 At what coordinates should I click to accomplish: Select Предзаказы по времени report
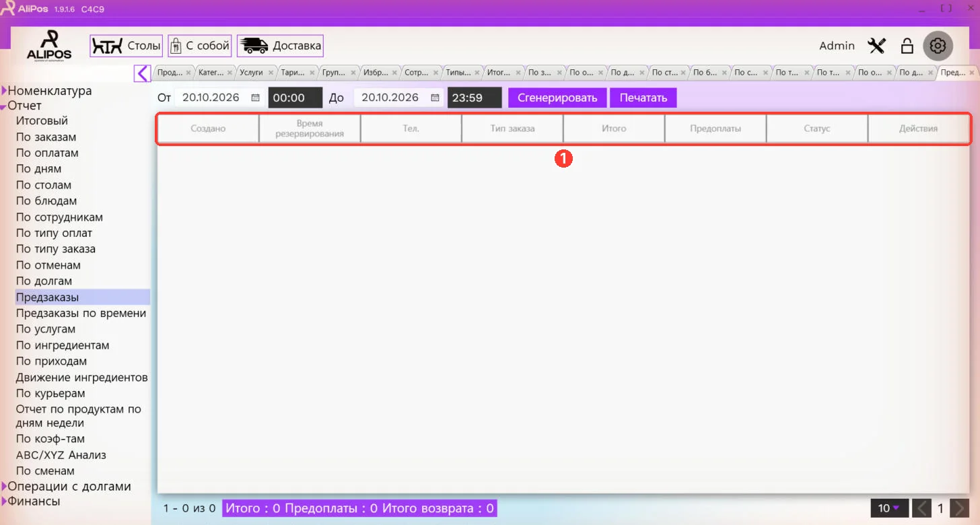[x=81, y=314]
